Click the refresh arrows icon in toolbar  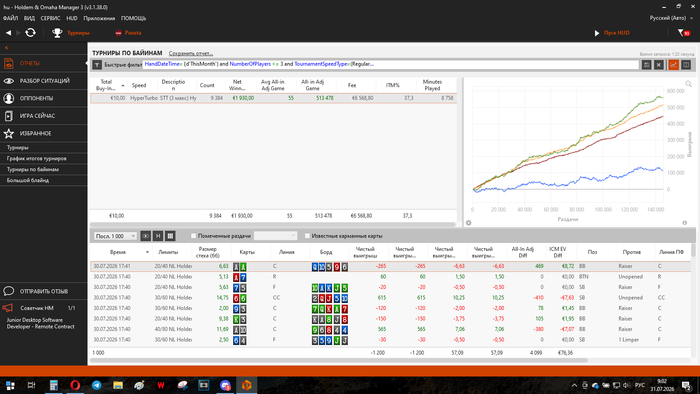(30, 33)
